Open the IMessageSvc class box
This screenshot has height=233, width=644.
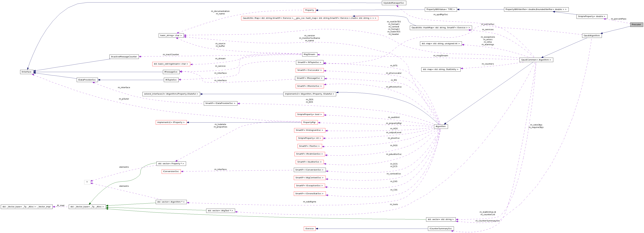tap(171, 72)
